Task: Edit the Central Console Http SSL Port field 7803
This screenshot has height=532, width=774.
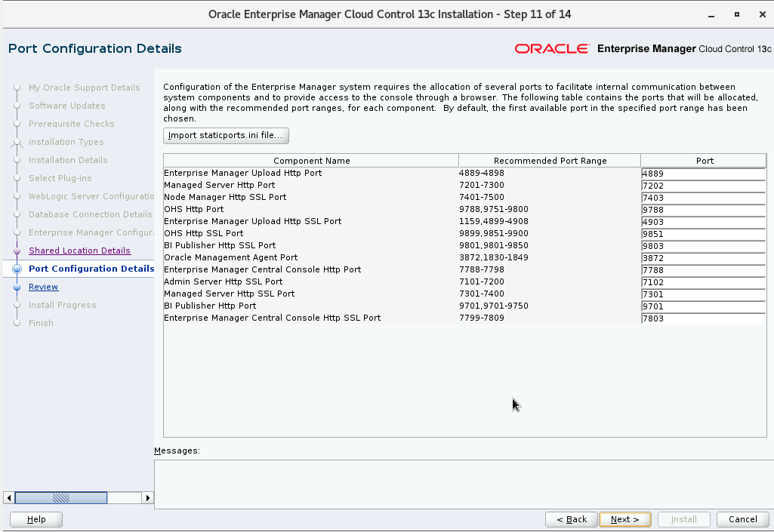Action: point(704,318)
